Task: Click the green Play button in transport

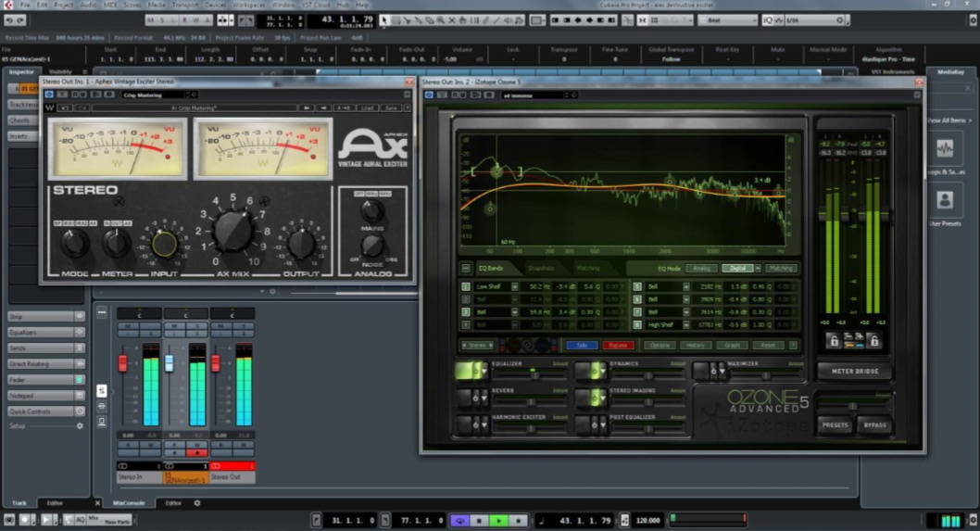Action: [x=498, y=520]
